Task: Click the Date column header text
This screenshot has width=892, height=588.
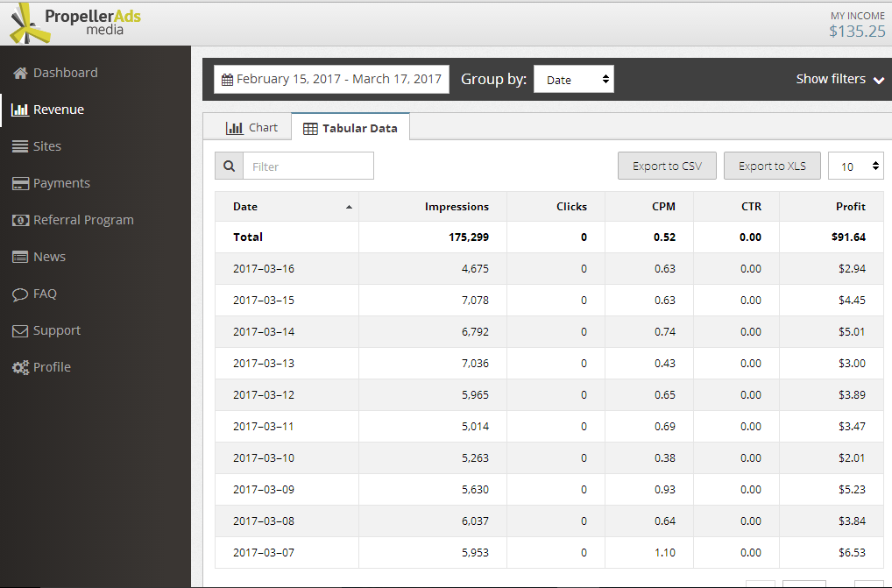Action: click(245, 207)
